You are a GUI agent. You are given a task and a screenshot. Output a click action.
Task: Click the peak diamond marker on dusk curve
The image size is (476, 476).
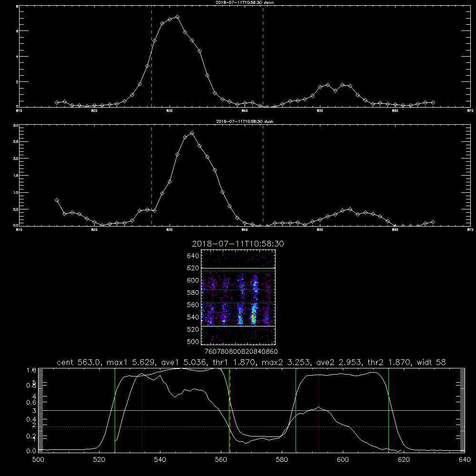click(192, 133)
